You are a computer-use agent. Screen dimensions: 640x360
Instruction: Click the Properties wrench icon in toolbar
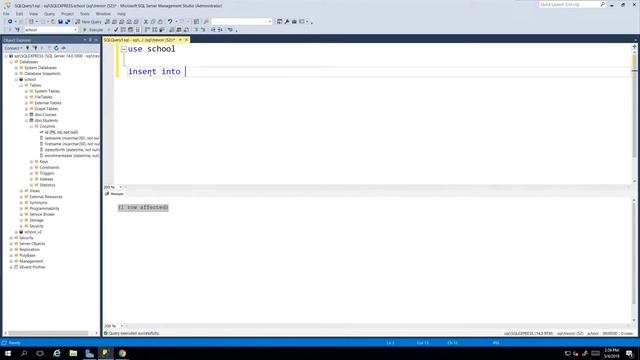[x=287, y=22]
